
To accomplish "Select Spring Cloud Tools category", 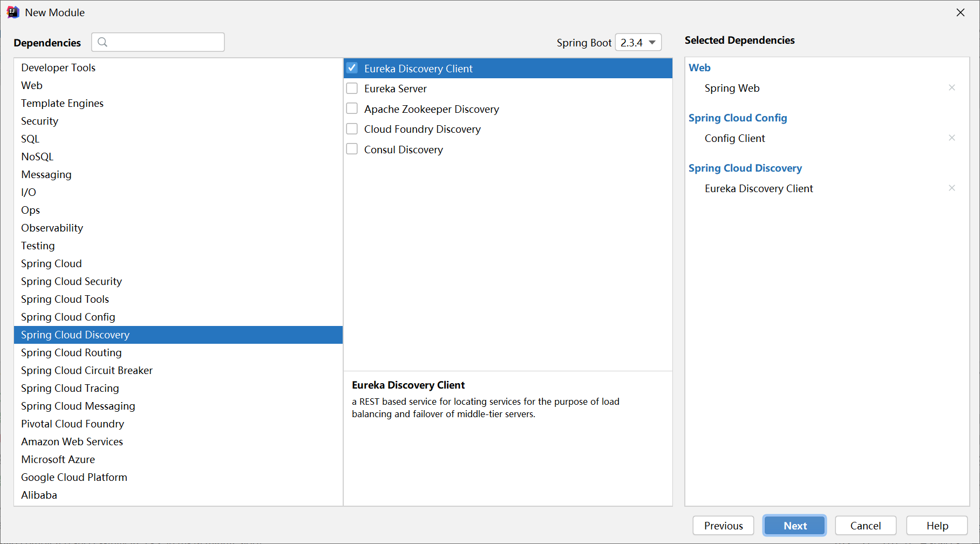I will (178, 299).
